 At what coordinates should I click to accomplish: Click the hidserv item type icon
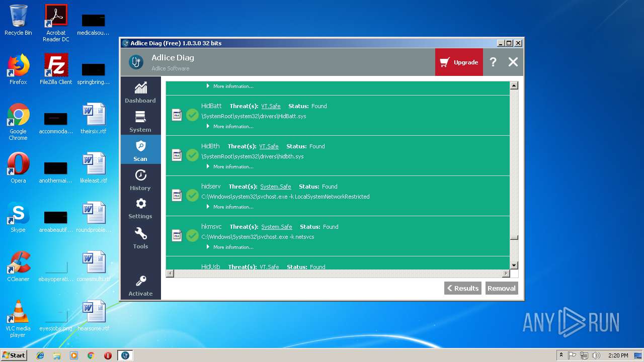[x=177, y=196]
